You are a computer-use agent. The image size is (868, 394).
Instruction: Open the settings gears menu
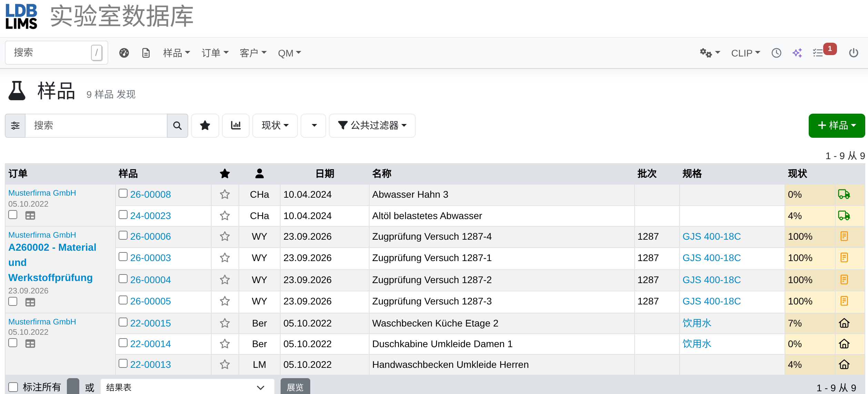click(x=710, y=53)
